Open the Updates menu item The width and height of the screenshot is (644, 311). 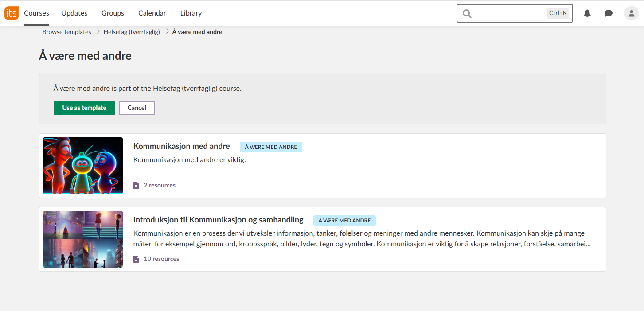point(74,13)
